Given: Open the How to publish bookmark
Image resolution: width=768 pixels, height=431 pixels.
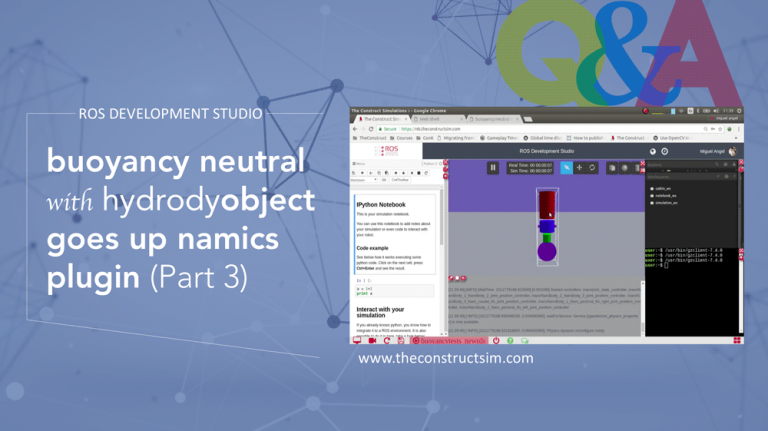Looking at the screenshot, I should (x=585, y=138).
